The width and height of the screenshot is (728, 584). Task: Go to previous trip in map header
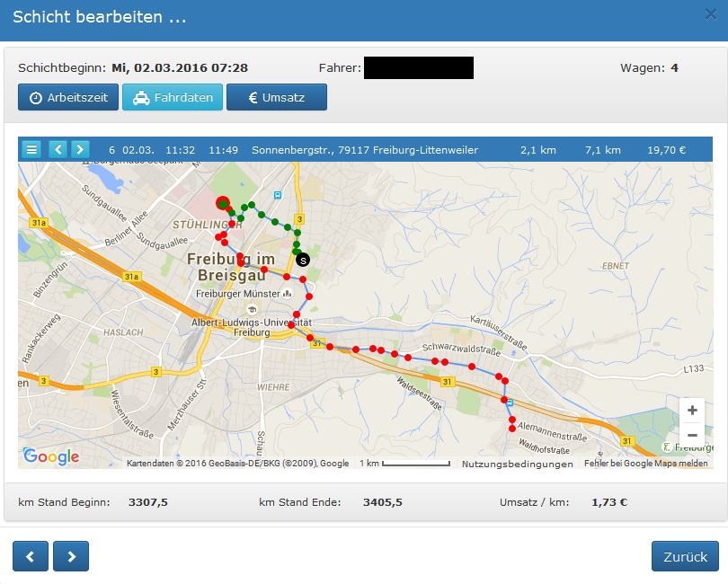click(58, 149)
